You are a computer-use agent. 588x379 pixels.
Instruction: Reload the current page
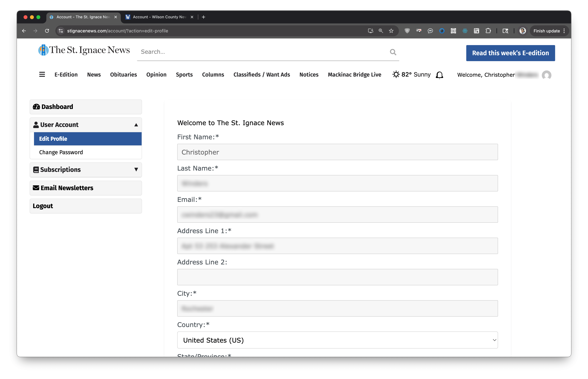point(47,31)
